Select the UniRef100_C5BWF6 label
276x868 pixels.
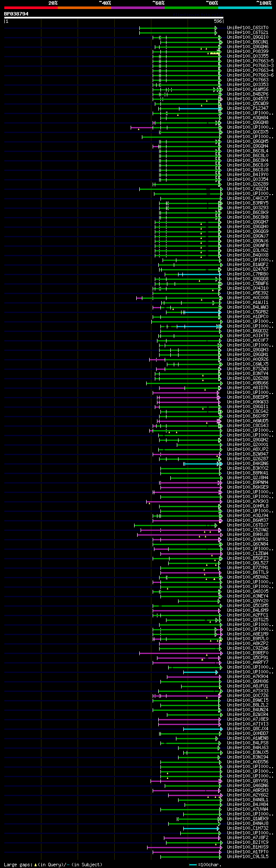(248, 284)
